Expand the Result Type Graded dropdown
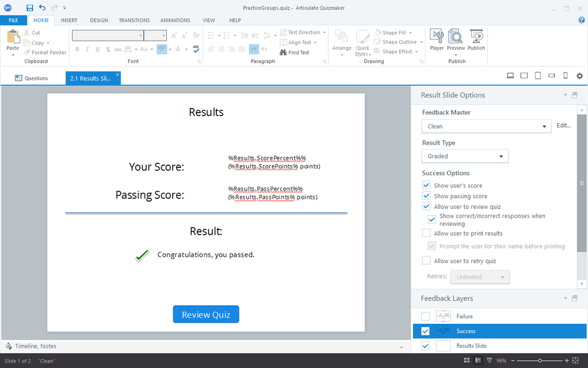The width and height of the screenshot is (588, 368). tap(464, 156)
